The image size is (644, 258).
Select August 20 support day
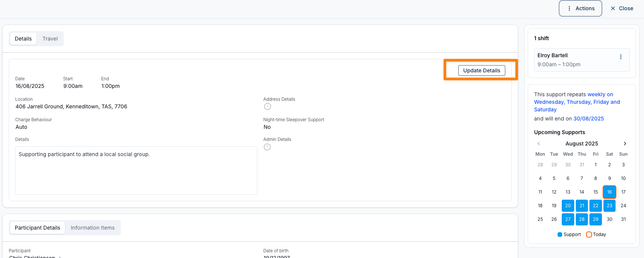[567, 206]
